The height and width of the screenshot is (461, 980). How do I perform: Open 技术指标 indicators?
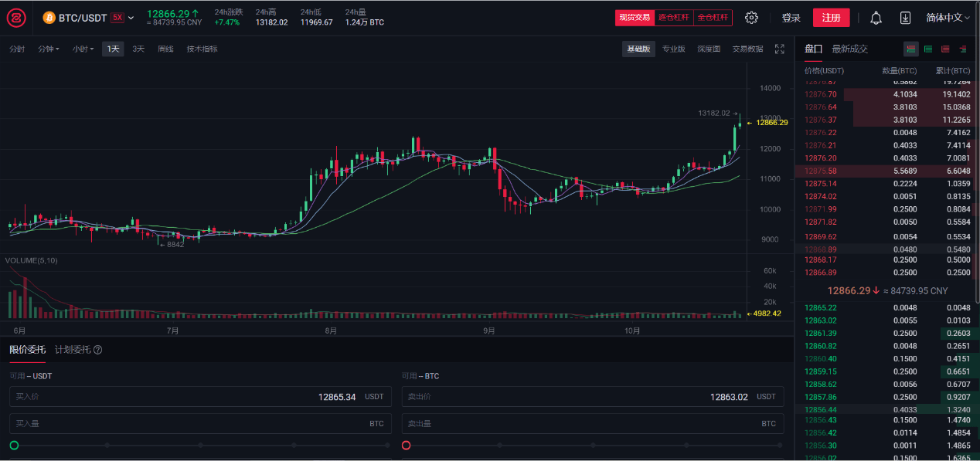click(x=202, y=49)
